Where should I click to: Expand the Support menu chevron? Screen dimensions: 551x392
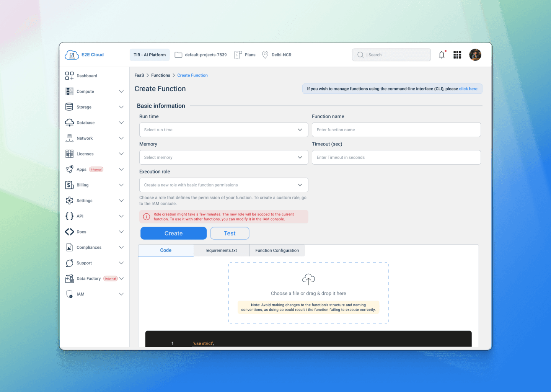tap(121, 263)
